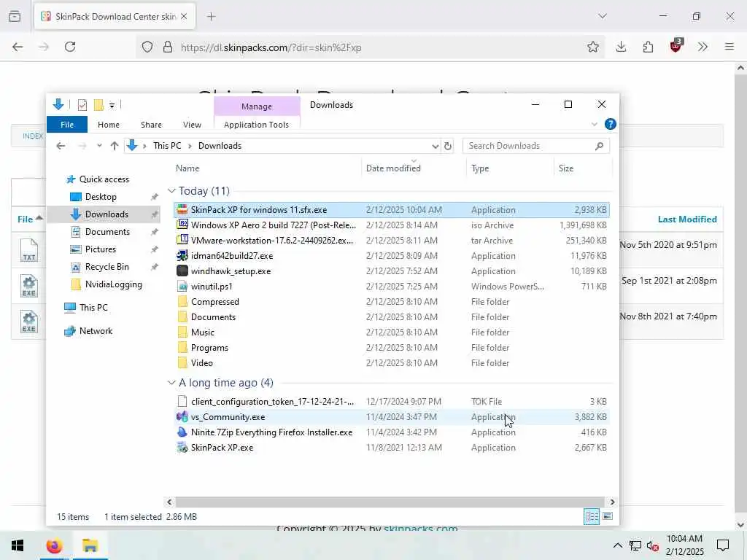
Task: Click the Firefox URL address bar
Action: (371, 47)
